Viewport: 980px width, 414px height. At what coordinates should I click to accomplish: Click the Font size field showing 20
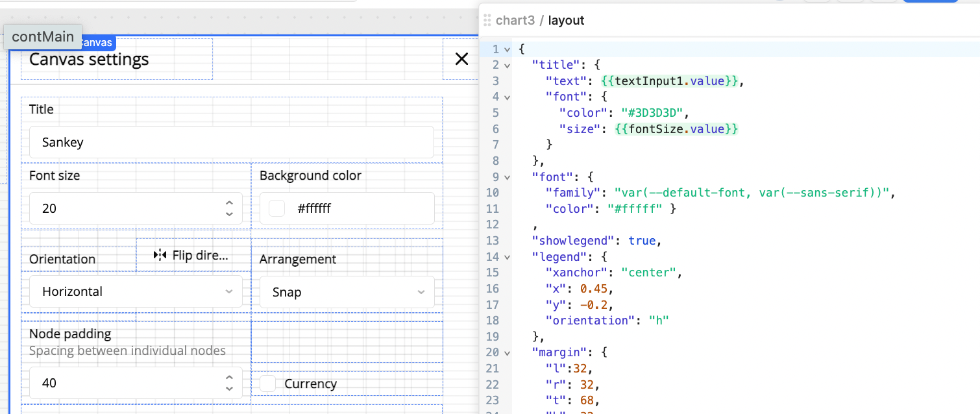tap(136, 208)
